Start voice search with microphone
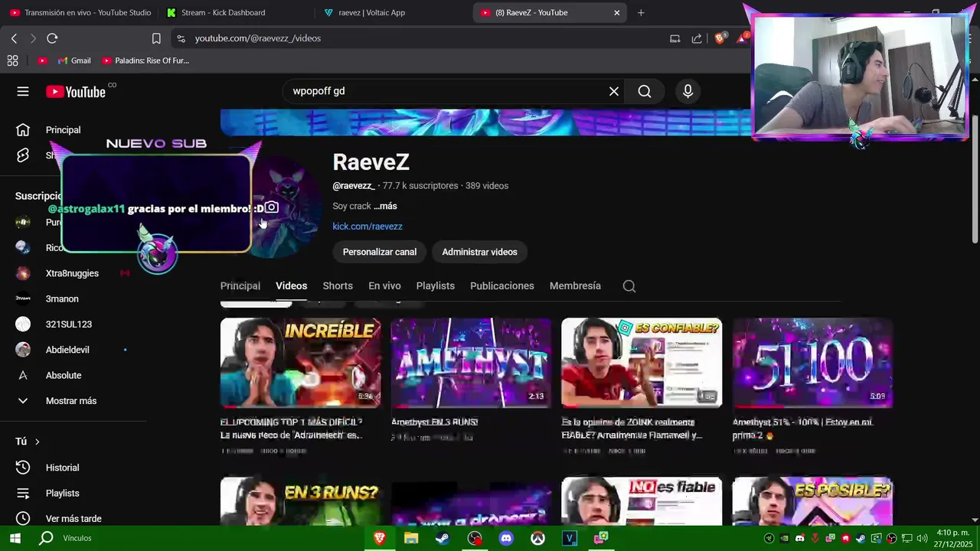Viewport: 980px width, 551px height. (x=688, y=92)
